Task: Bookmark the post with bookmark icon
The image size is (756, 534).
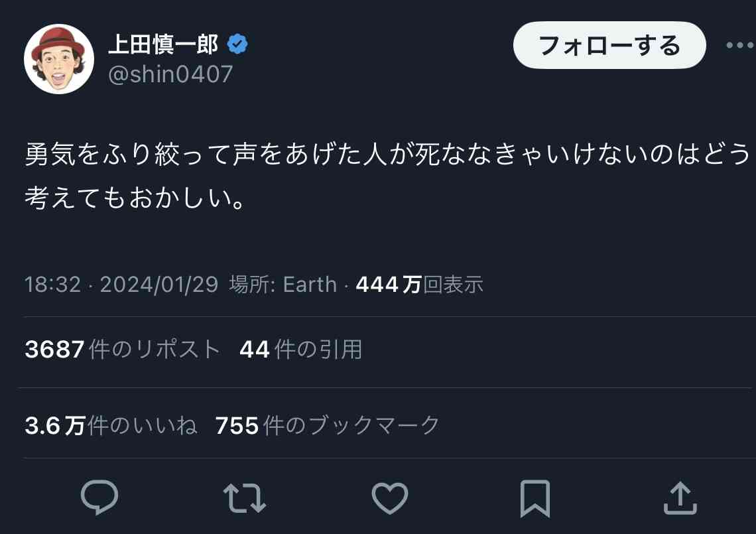Action: [x=535, y=499]
